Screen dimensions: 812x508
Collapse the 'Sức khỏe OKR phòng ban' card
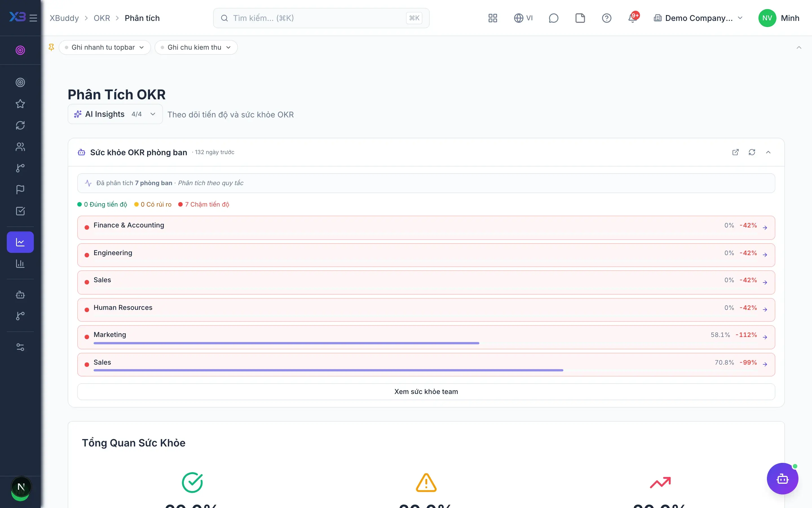click(x=768, y=152)
